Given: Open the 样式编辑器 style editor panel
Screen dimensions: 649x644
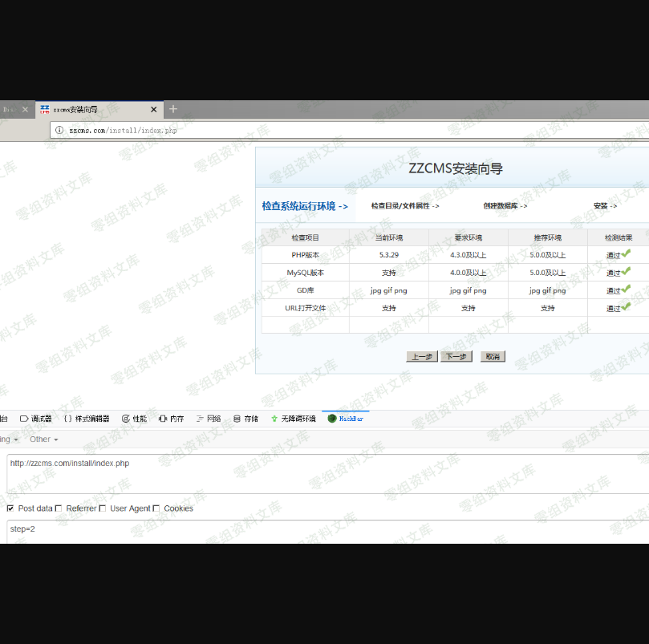Looking at the screenshot, I should [x=87, y=419].
